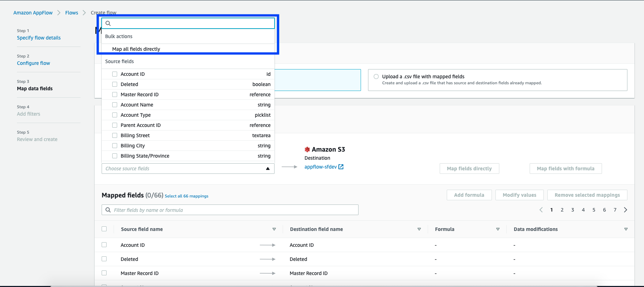This screenshot has height=287, width=644.
Task: Click Map fields directly button
Action: [x=469, y=169]
